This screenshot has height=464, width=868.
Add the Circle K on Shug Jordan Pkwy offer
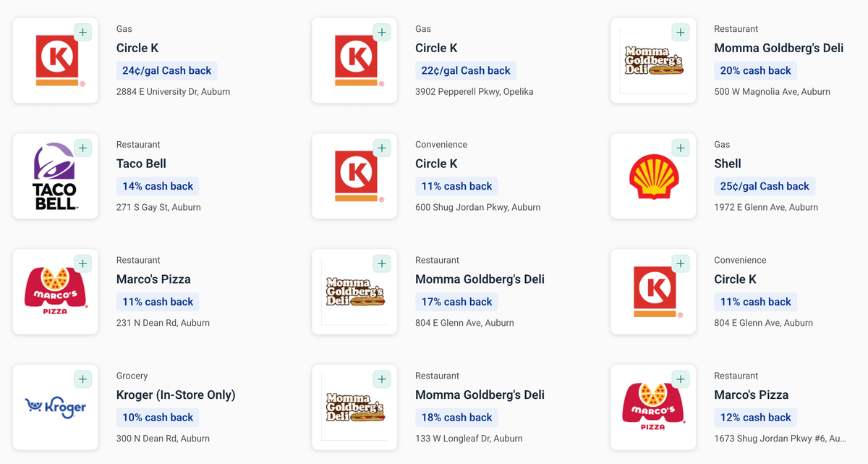coord(382,148)
